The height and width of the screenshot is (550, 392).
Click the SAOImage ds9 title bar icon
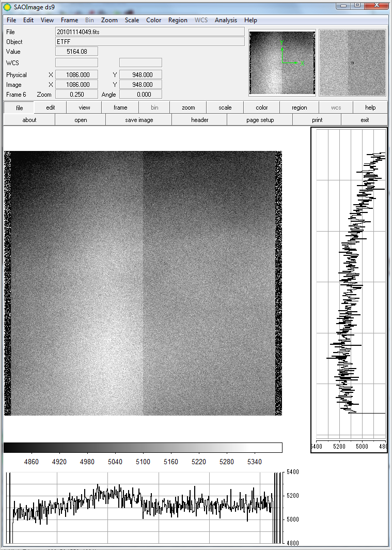coord(7,6)
